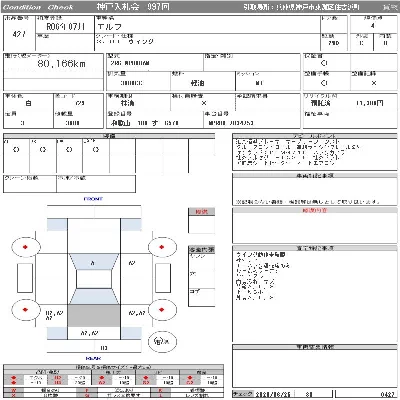Click the front-right tire red diamond marker

click(x=162, y=247)
